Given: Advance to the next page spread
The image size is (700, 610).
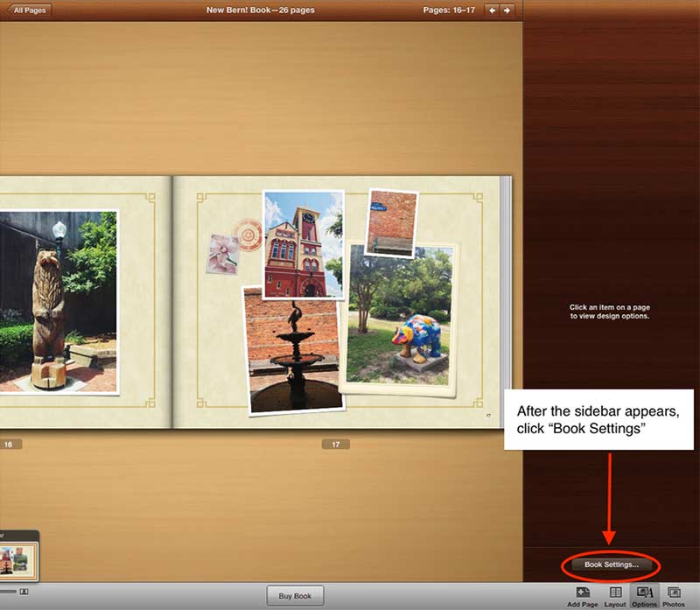Looking at the screenshot, I should (508, 11).
